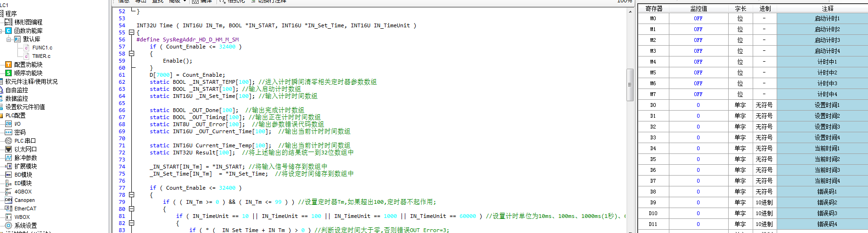Viewport: 868px width, 233px height.
Task: Toggle M7 monitor value OFF cell
Action: (x=698, y=94)
